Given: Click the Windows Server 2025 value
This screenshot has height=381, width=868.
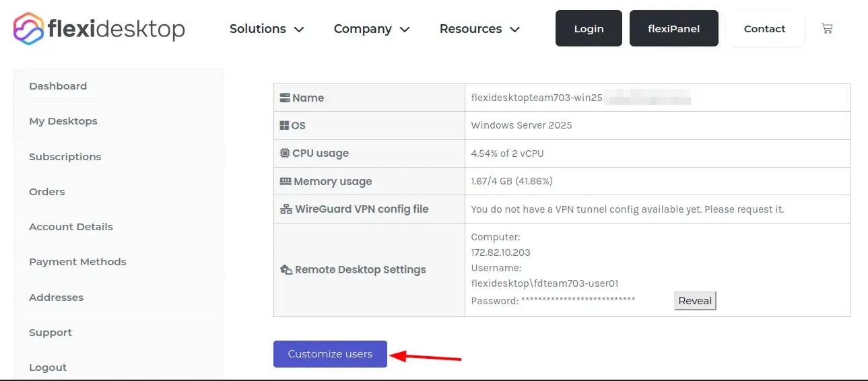Looking at the screenshot, I should pyautogui.click(x=521, y=125).
